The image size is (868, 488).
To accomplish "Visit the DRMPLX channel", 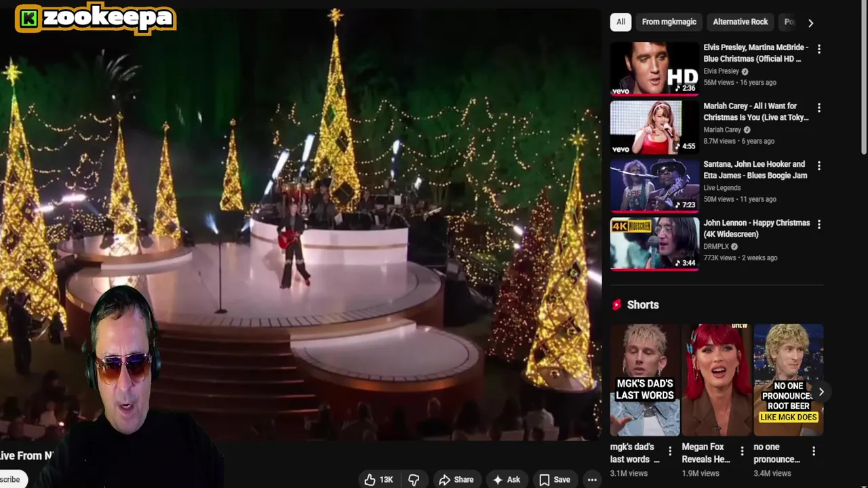I will 716,246.
